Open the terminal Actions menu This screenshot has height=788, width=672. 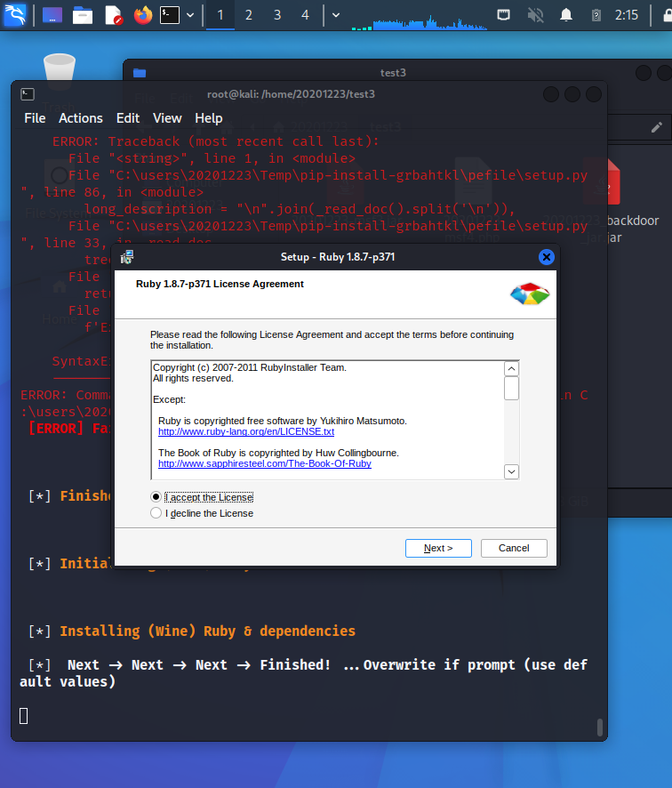pos(80,118)
